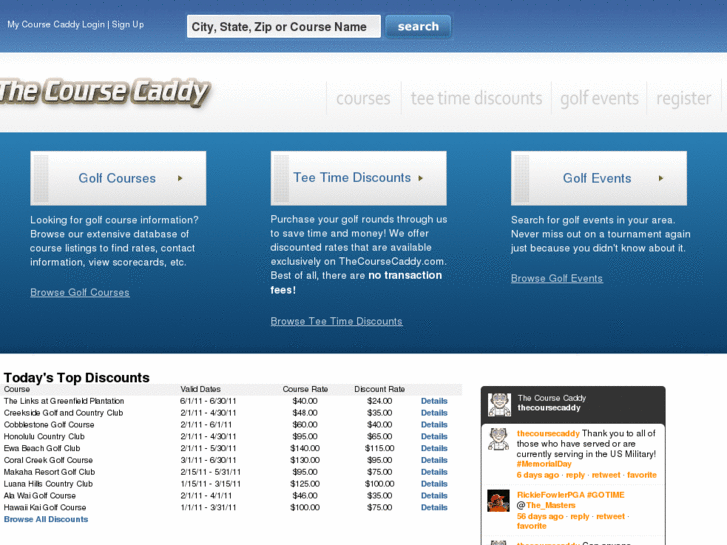Click reply on the Memorial Day tweet
Image resolution: width=727 pixels, height=545 pixels.
(x=575, y=475)
